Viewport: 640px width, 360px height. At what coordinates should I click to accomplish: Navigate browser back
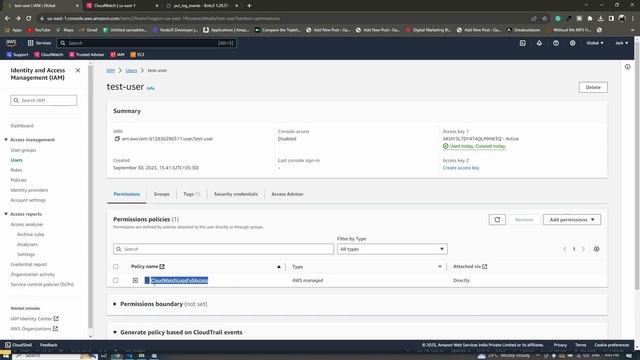7,18
